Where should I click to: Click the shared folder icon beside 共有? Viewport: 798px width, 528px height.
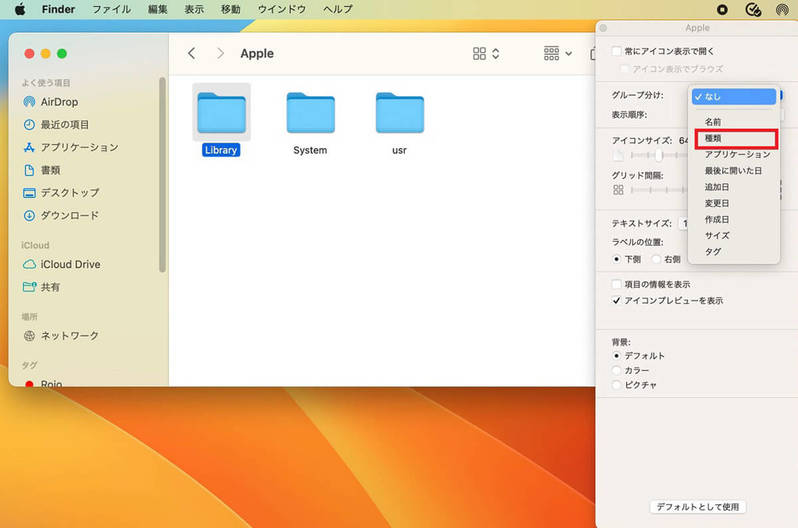(30, 287)
